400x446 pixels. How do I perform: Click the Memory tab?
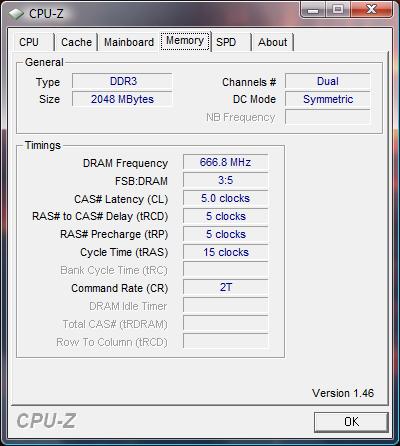click(x=185, y=41)
